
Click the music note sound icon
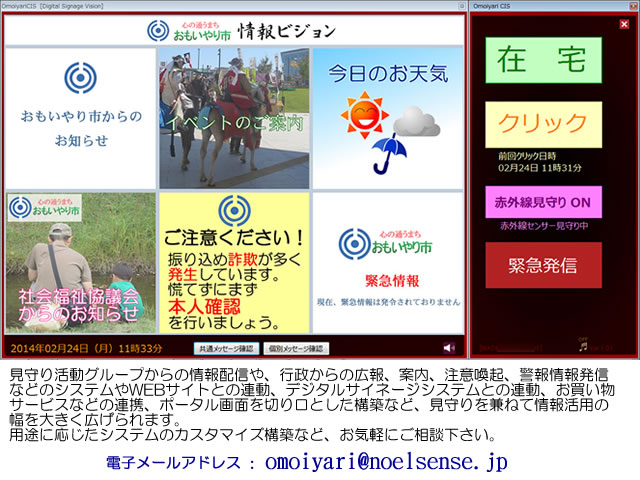tap(583, 347)
